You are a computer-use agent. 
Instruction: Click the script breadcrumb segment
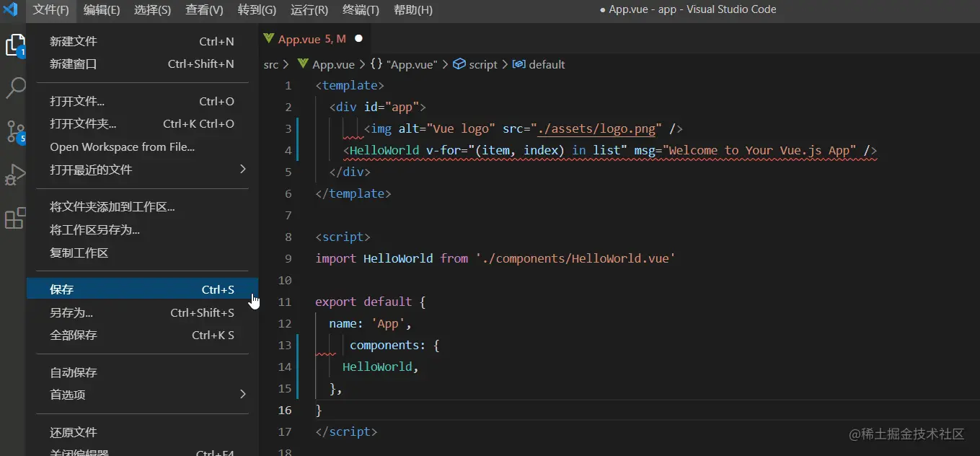475,64
